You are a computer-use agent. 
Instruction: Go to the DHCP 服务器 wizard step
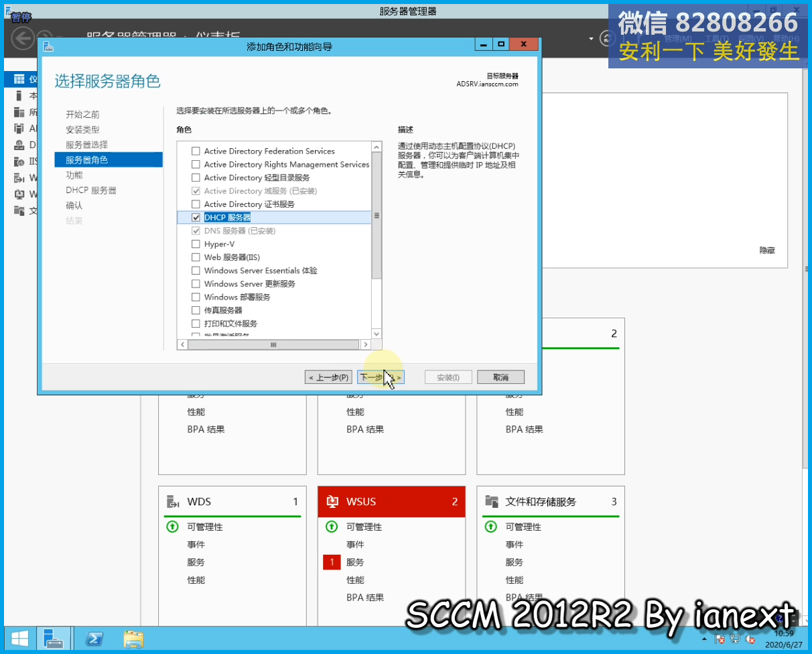(90, 190)
